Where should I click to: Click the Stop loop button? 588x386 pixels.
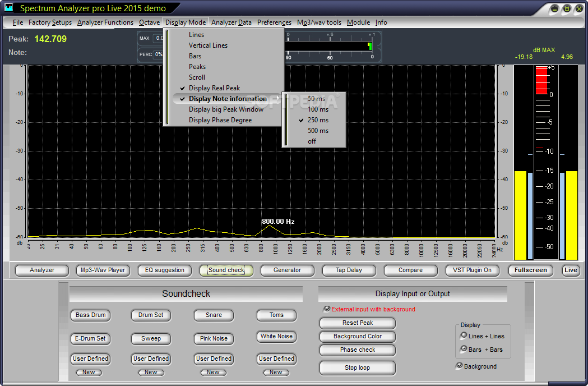point(358,367)
